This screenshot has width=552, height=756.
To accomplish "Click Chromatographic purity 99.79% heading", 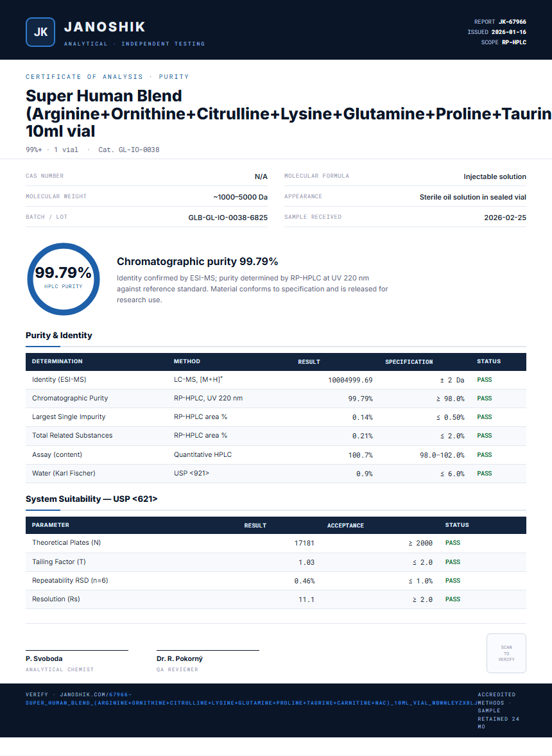I will pyautogui.click(x=197, y=261).
